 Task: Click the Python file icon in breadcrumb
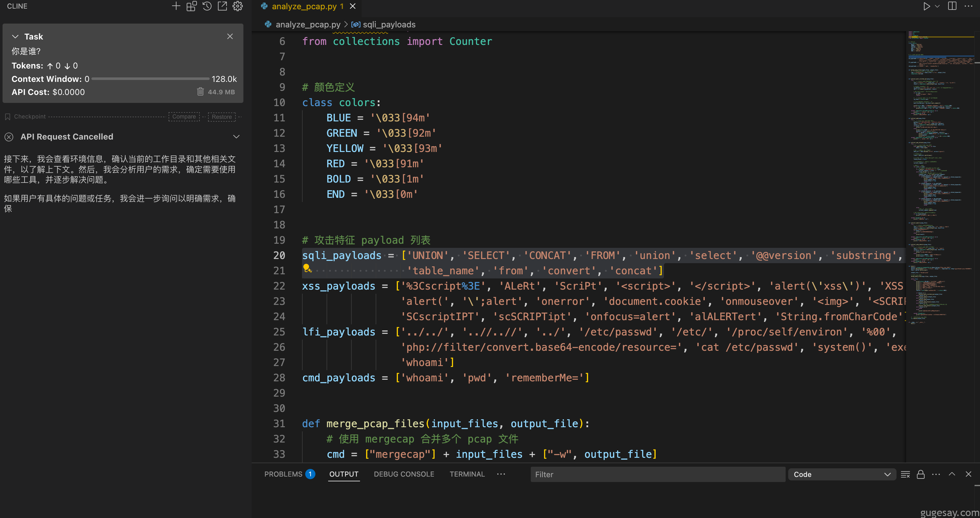point(268,24)
